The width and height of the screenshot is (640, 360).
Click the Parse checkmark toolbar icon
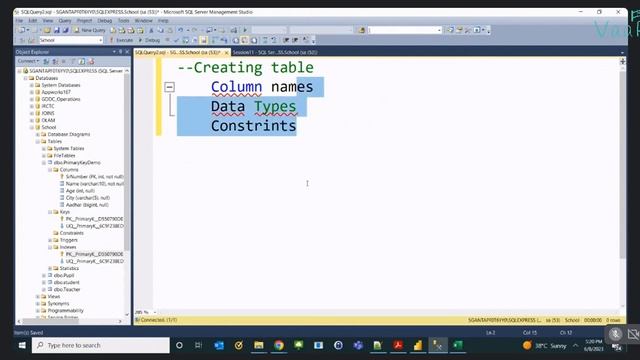176,40
